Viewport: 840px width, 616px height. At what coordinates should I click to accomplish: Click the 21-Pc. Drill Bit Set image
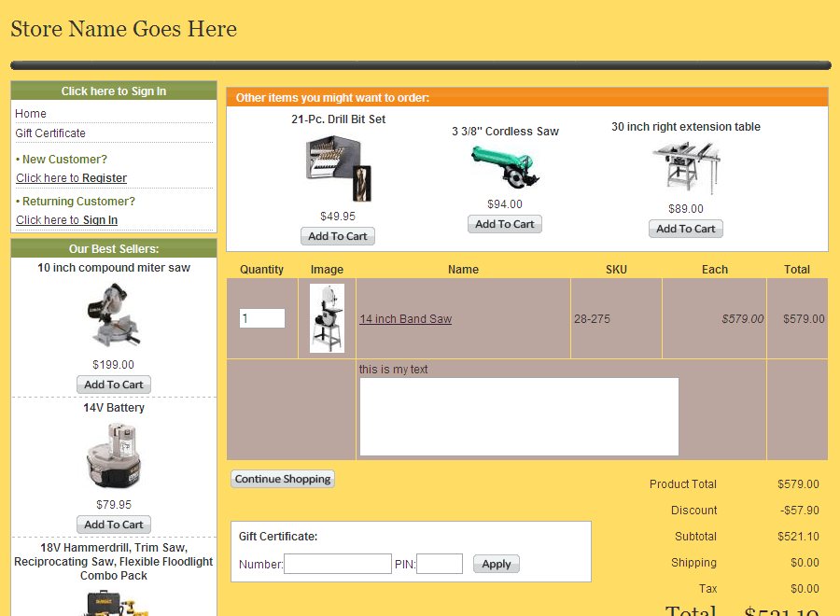(x=337, y=168)
